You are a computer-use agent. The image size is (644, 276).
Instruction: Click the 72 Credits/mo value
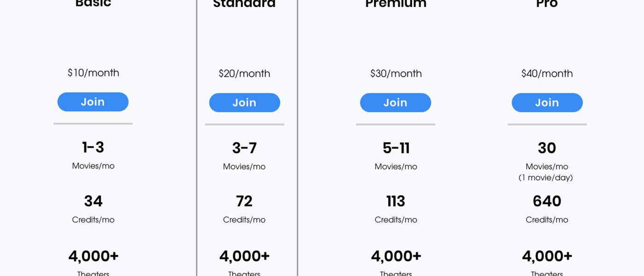(244, 201)
